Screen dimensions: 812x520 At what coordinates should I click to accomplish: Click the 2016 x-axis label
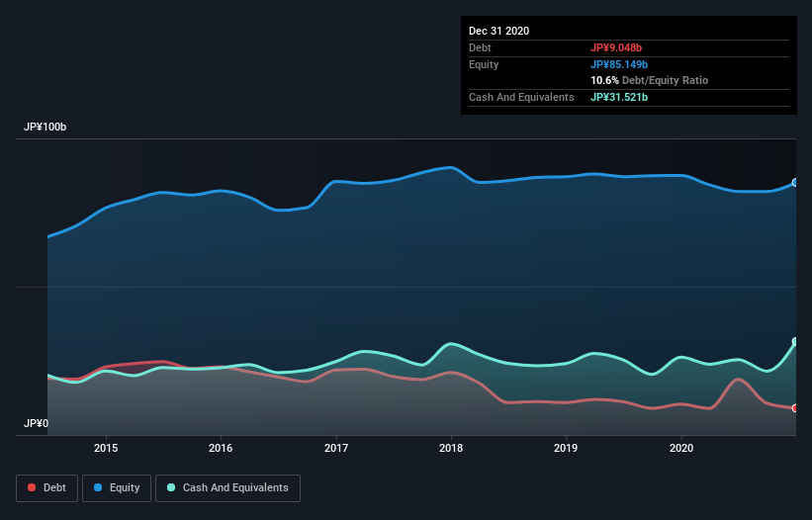(x=221, y=448)
